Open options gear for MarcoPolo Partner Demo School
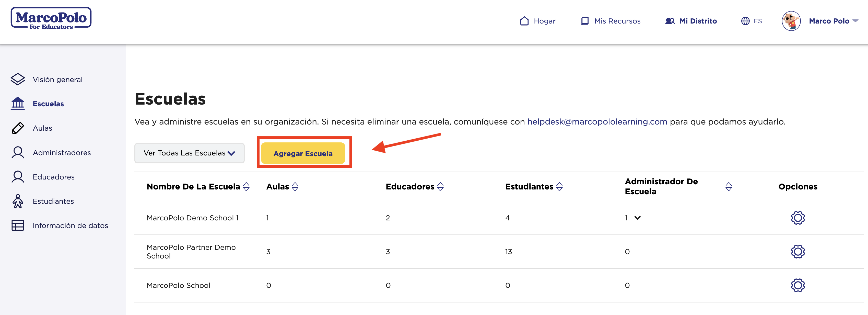The width and height of the screenshot is (868, 315). click(798, 252)
